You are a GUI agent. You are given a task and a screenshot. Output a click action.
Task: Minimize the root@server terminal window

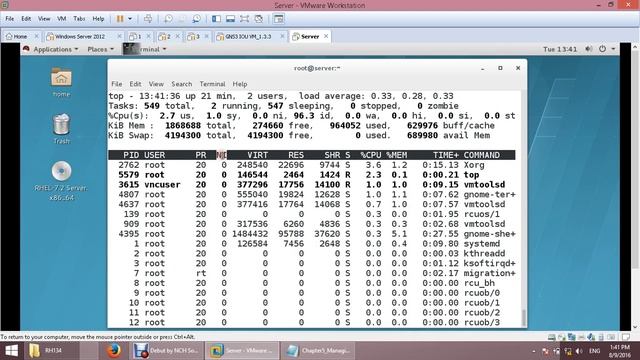(x=482, y=69)
